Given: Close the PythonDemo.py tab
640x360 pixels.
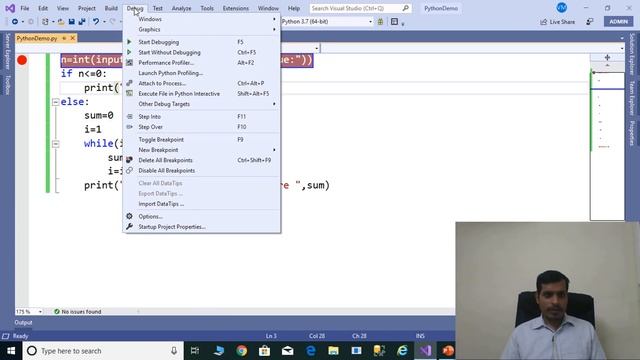Looking at the screenshot, I should tap(73, 38).
